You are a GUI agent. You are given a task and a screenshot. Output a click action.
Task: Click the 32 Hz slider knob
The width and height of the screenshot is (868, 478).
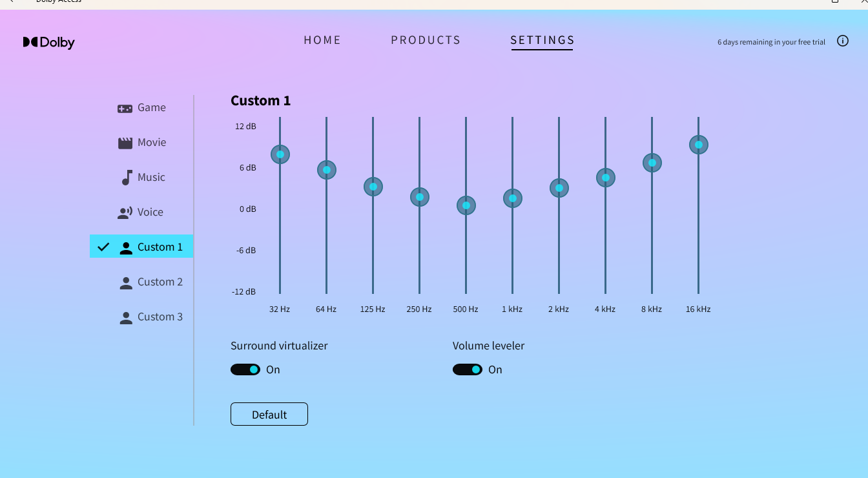pyautogui.click(x=280, y=154)
